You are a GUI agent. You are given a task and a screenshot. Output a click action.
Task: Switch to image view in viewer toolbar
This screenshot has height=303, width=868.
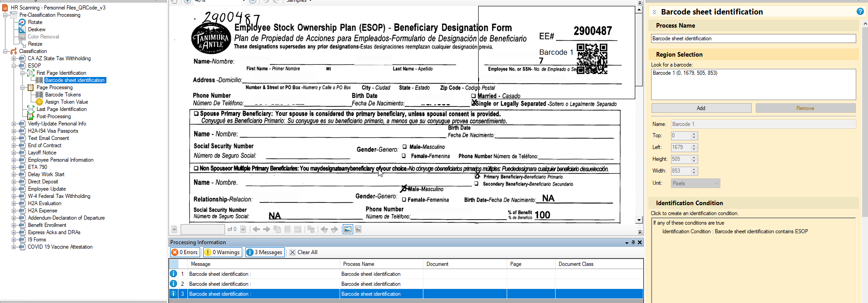point(348,230)
